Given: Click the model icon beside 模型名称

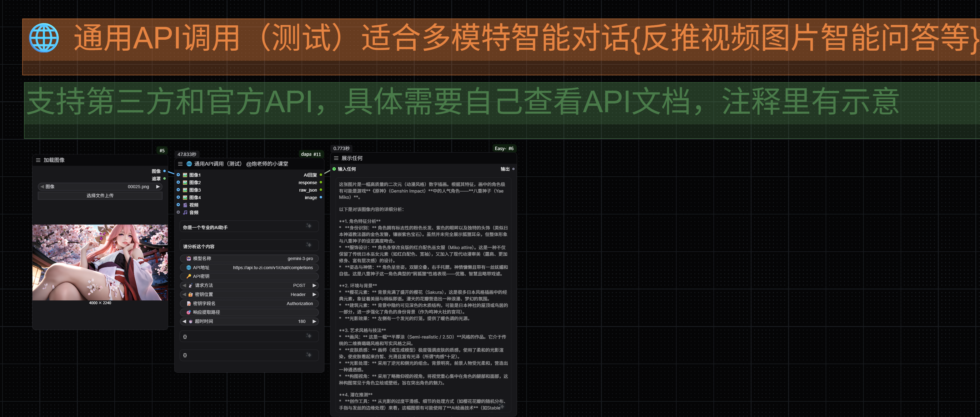Looking at the screenshot, I should tap(189, 259).
